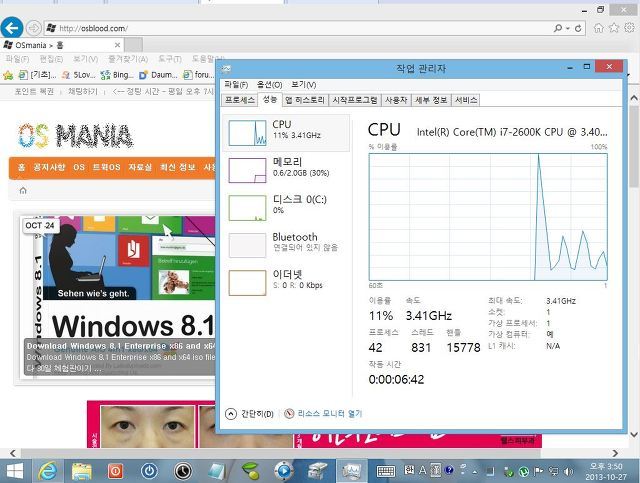Refresh the page in Internet Explorer
Screen dimensions: 640x483
coord(578,28)
